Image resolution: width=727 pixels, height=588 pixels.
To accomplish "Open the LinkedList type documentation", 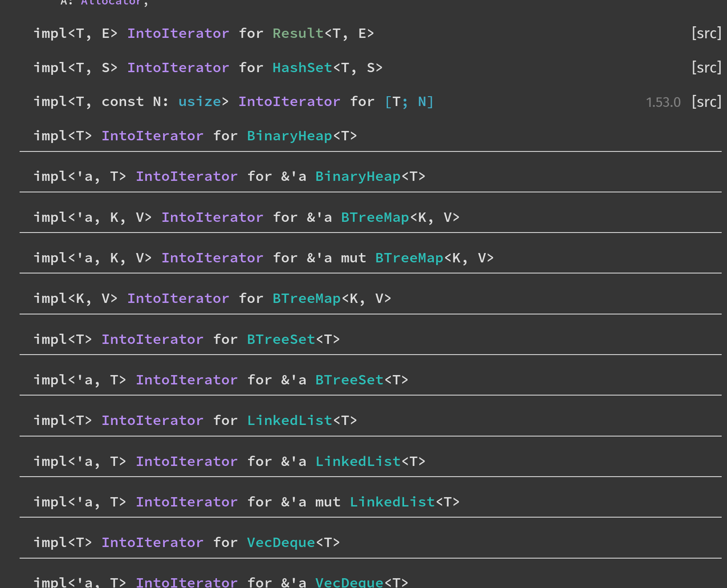I will click(290, 420).
